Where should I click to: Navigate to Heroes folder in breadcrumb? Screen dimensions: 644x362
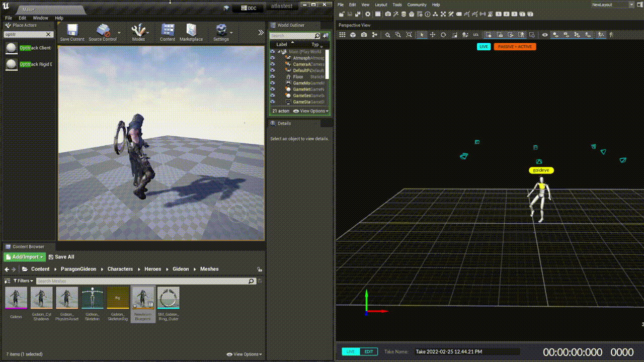click(153, 269)
